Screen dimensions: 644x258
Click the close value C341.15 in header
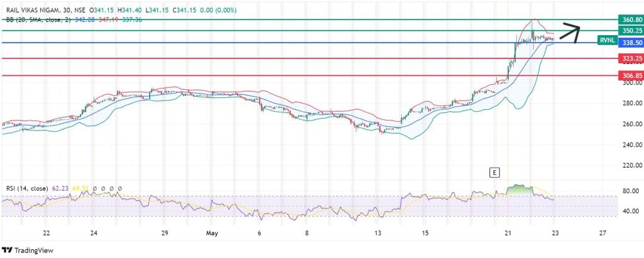pyautogui.click(x=185, y=10)
